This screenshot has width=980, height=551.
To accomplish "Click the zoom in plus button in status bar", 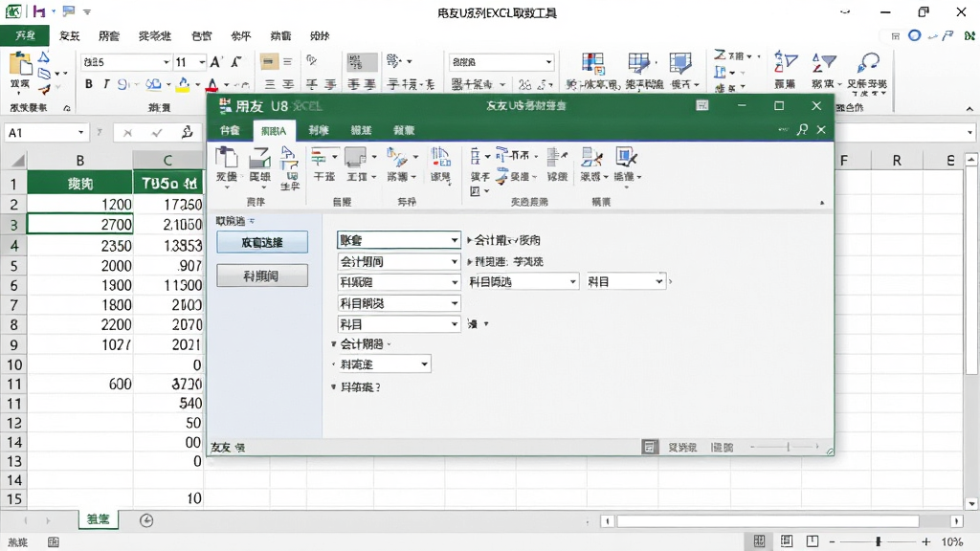I will pos(926,541).
